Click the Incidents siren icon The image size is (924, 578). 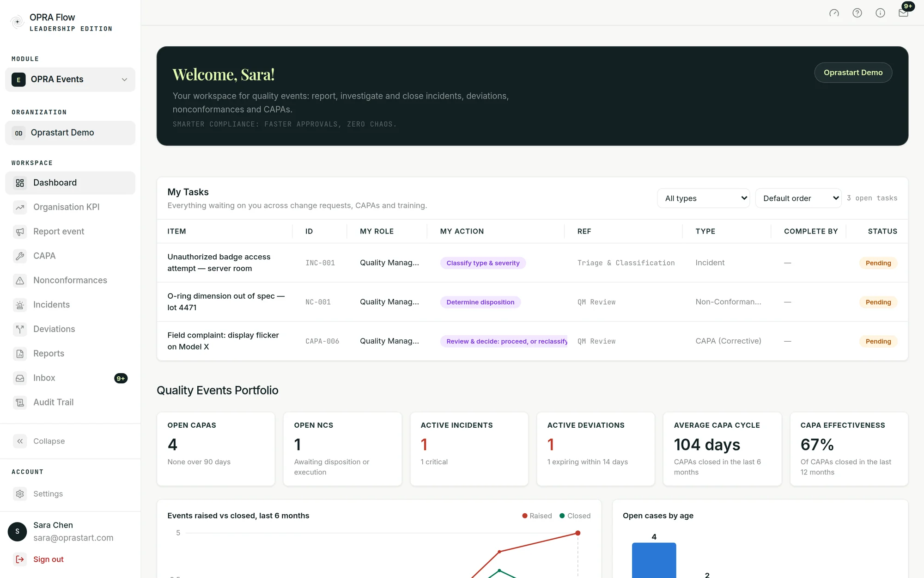click(20, 305)
